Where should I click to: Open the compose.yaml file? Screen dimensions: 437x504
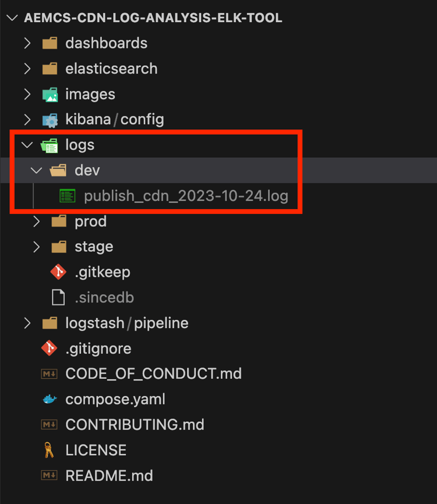115,400
